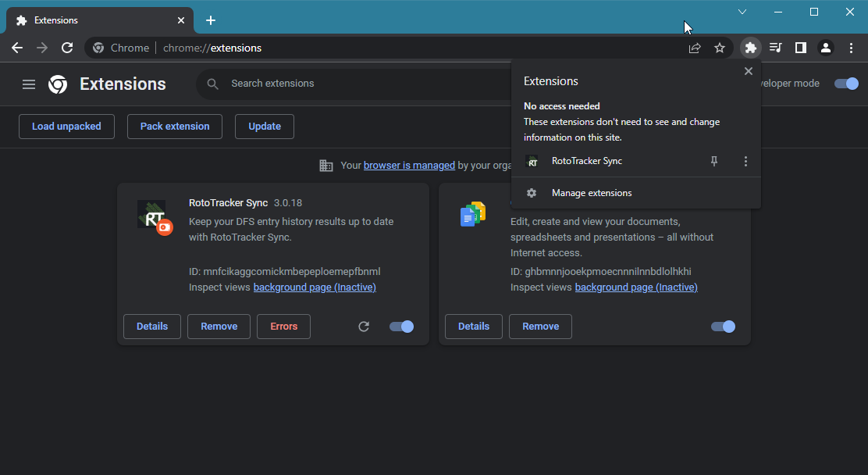This screenshot has height=475, width=868.
Task: Open Chrome's three-dot main menu
Action: (851, 48)
